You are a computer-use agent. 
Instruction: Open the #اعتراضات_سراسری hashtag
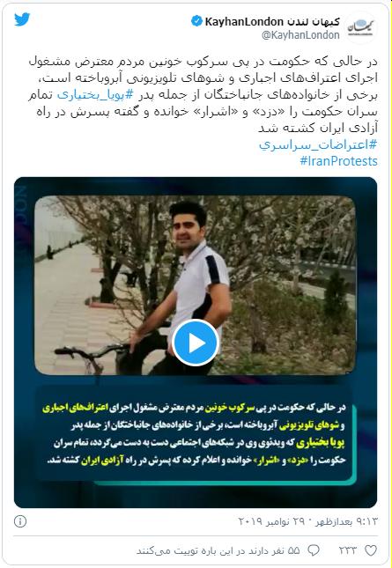pyautogui.click(x=318, y=144)
